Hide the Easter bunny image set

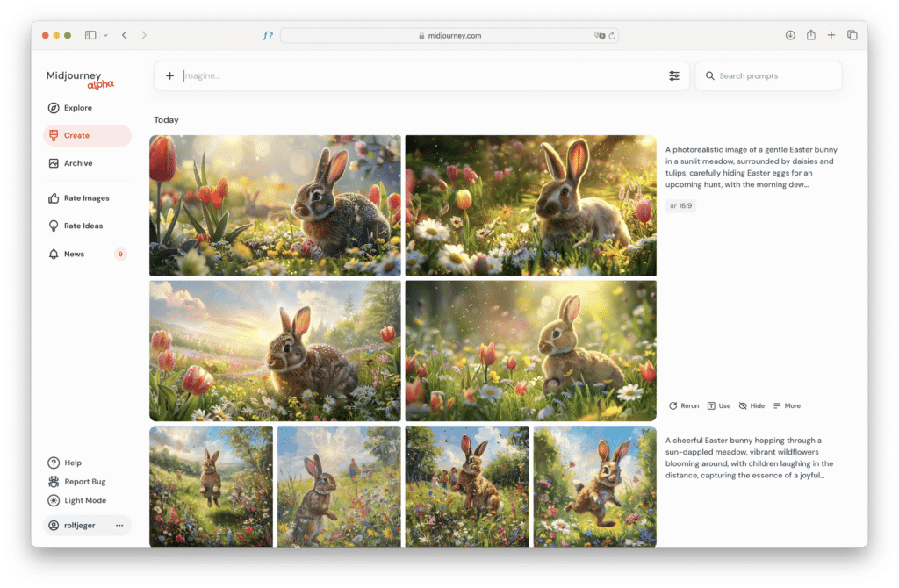point(752,406)
